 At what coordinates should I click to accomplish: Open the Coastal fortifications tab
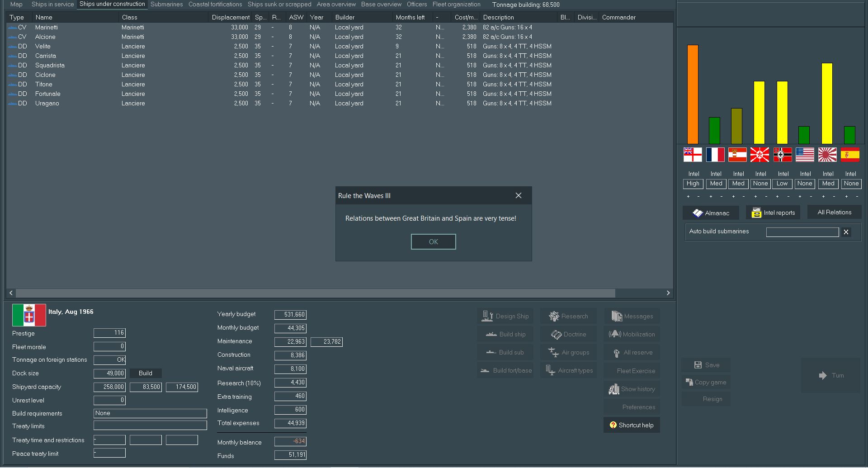pos(215,4)
